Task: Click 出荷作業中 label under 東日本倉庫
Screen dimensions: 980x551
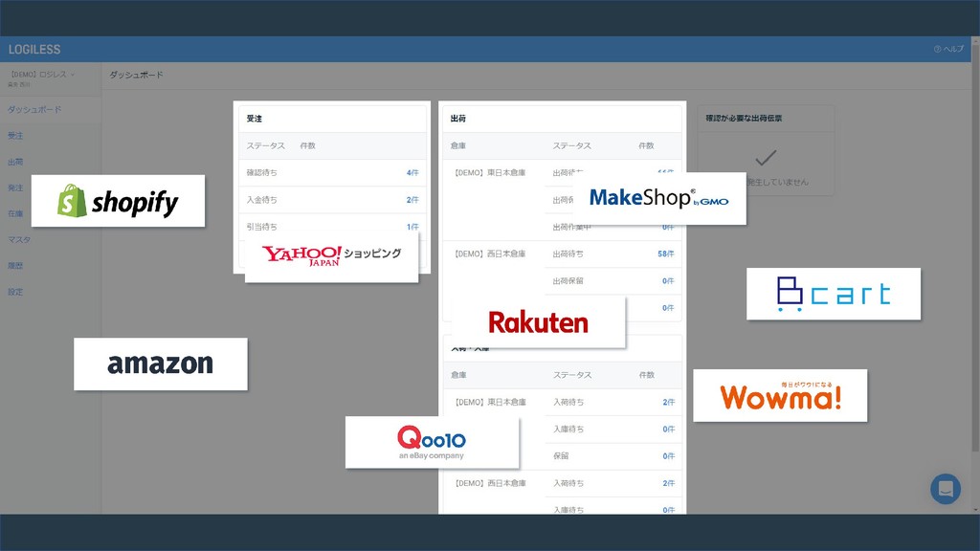Action: [x=572, y=228]
